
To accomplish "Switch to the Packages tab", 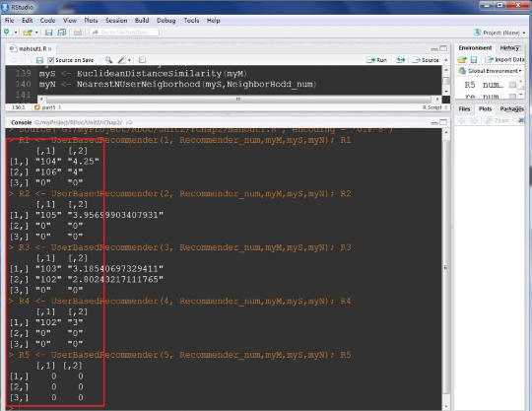I will (x=511, y=109).
